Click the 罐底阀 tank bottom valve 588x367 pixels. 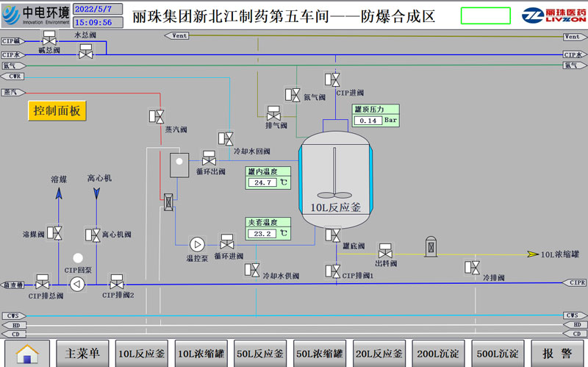coord(333,235)
